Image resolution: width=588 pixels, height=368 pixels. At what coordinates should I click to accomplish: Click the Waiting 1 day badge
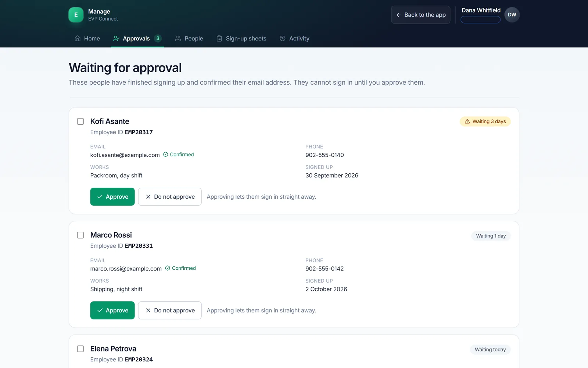click(x=491, y=236)
